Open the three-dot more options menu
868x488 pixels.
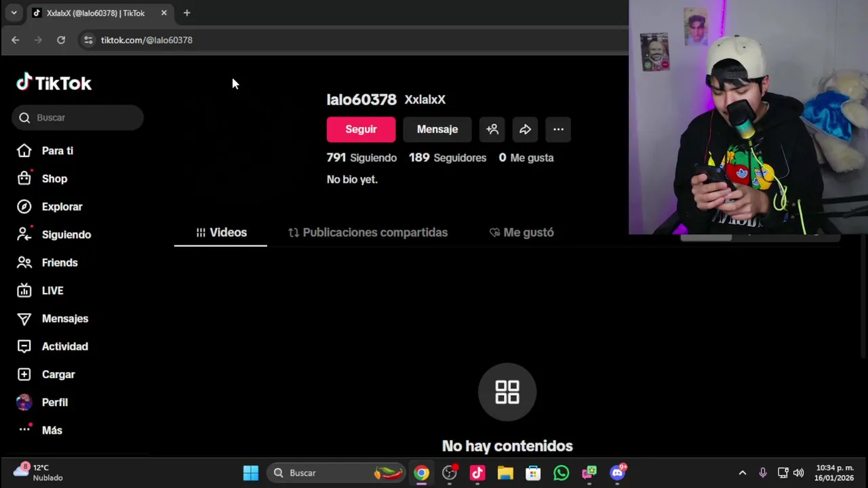click(558, 129)
